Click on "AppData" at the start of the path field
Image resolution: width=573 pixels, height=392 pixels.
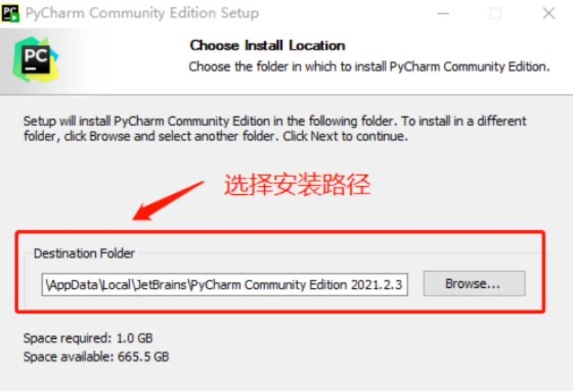pos(72,285)
